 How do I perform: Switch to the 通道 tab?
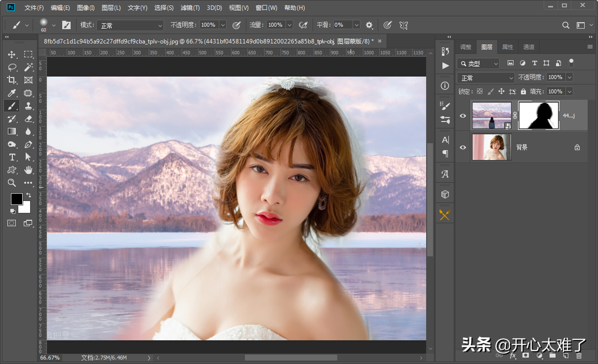pos(529,47)
